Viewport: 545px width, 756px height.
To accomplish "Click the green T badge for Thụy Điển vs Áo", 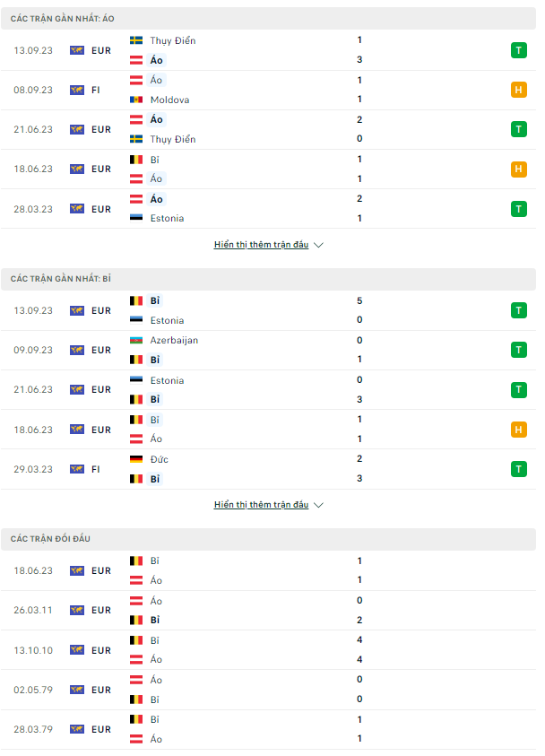I will (518, 50).
